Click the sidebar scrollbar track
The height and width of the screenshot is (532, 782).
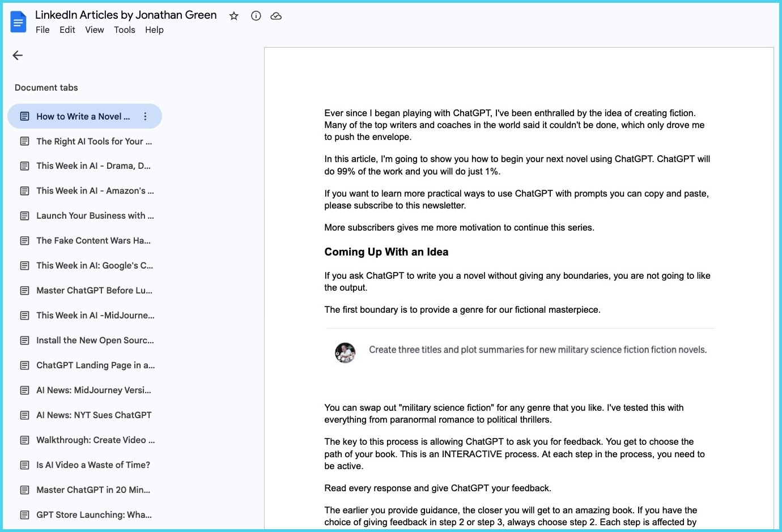(260, 283)
